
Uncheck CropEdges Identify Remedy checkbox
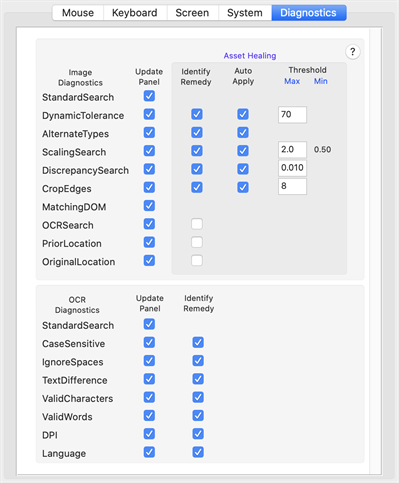[x=197, y=188]
